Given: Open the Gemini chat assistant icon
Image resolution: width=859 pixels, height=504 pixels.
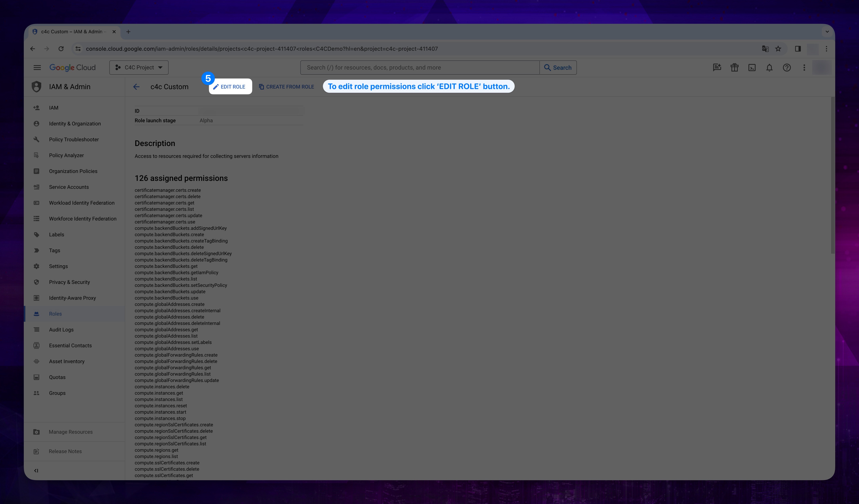Looking at the screenshot, I should 717,68.
